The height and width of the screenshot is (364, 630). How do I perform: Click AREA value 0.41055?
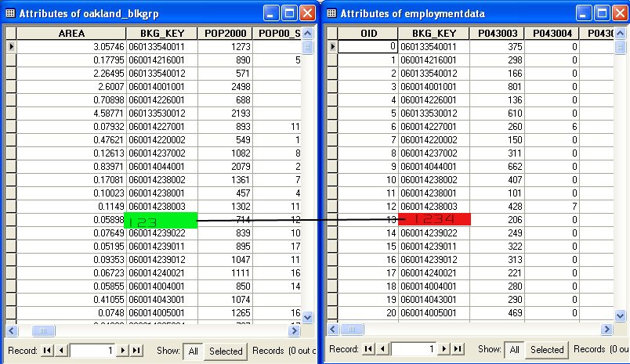71,299
